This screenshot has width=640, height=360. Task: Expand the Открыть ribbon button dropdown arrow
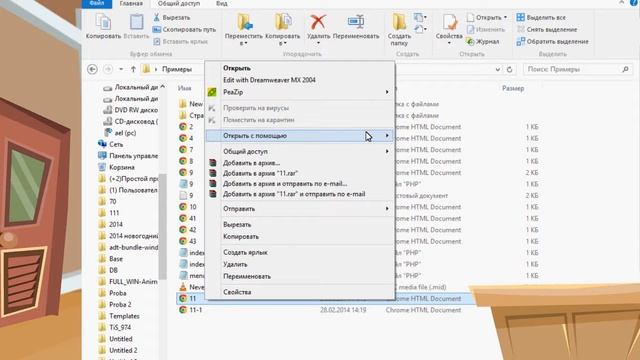(x=505, y=18)
